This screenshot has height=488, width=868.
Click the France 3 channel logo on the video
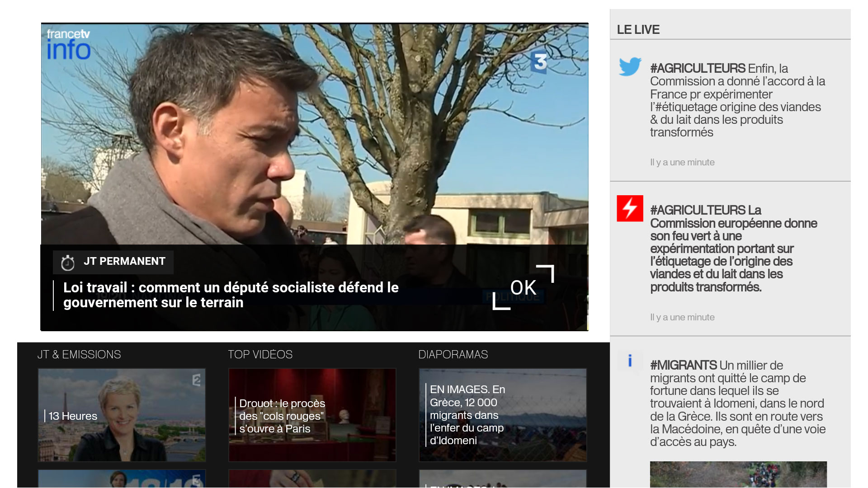pyautogui.click(x=539, y=62)
